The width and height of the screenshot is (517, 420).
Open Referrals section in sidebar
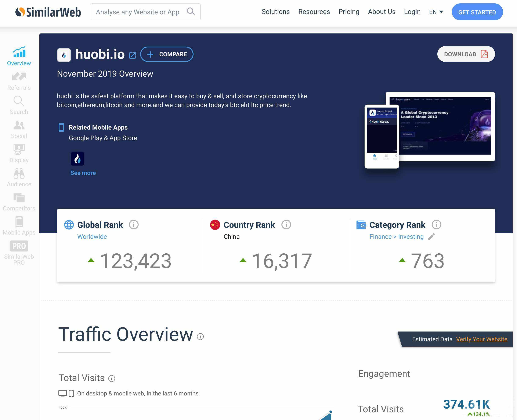tap(19, 81)
